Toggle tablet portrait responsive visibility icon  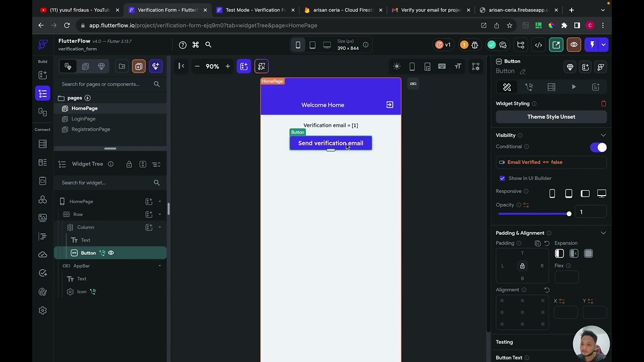[x=569, y=194]
